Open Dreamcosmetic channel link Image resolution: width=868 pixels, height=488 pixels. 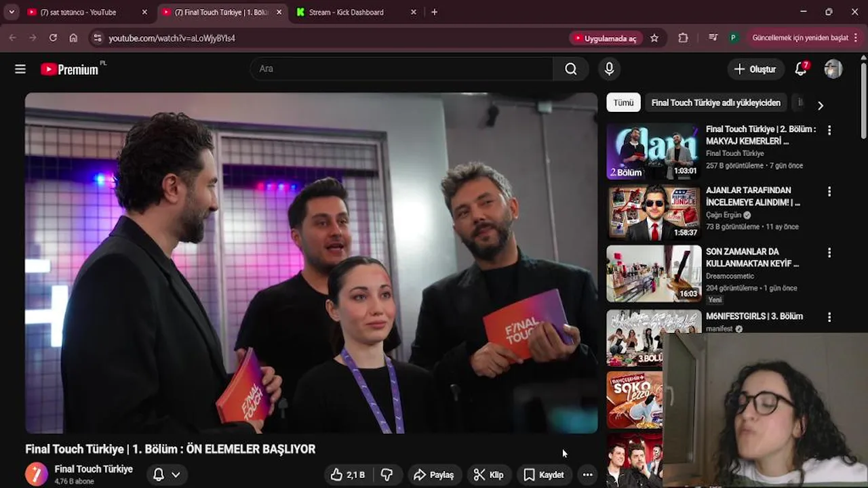730,276
